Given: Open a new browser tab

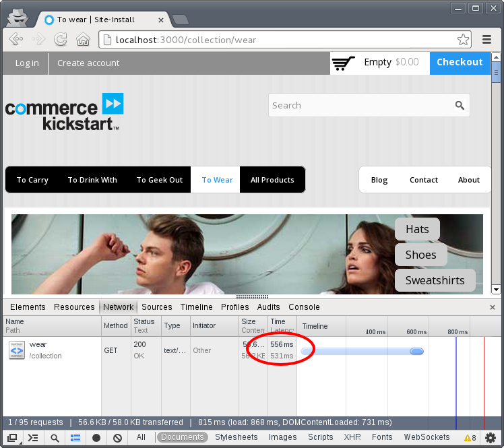Looking at the screenshot, I should (181, 20).
